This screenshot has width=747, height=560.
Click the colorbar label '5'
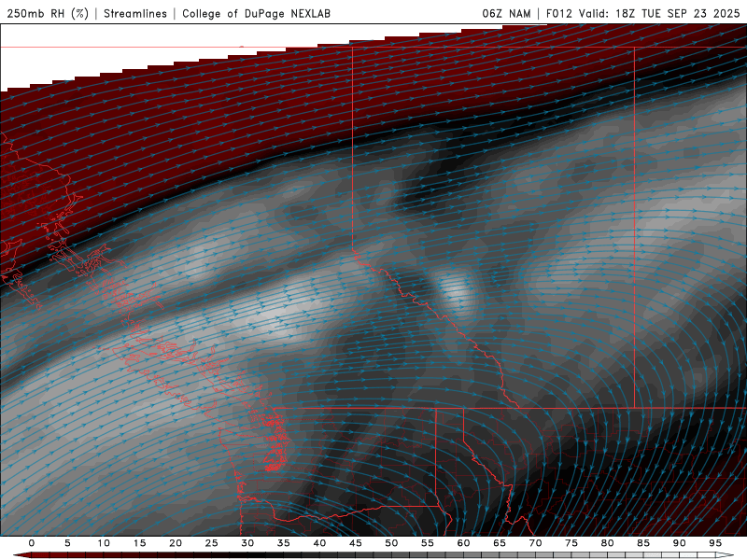(x=67, y=543)
